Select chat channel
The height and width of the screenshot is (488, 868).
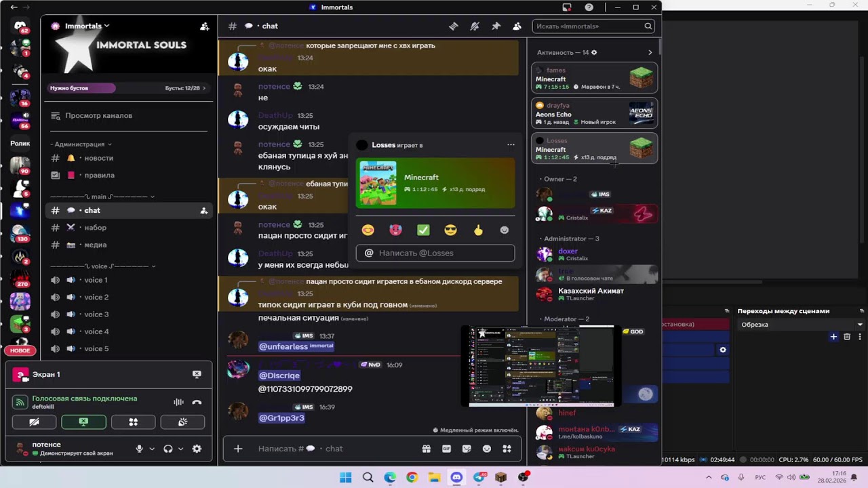pos(129,211)
